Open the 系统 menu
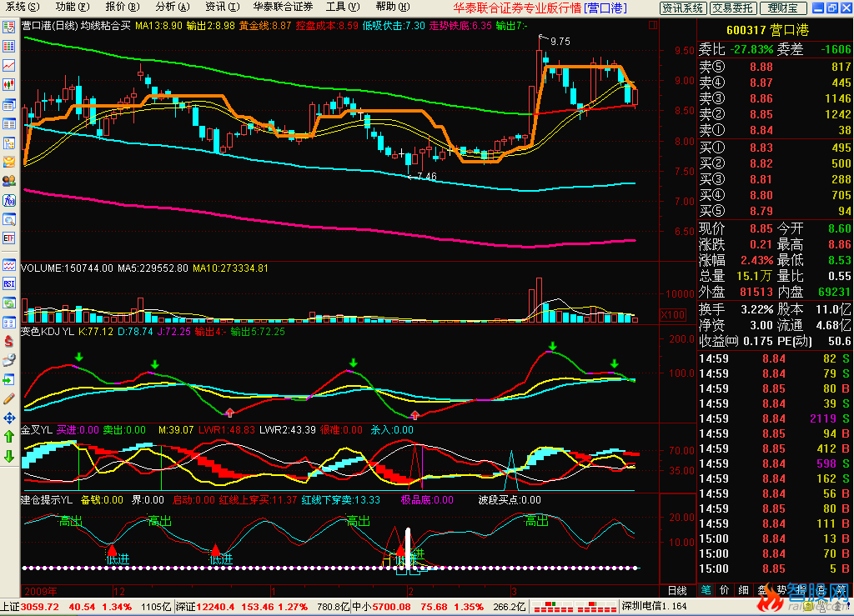This screenshot has height=616, width=854. tap(16, 7)
